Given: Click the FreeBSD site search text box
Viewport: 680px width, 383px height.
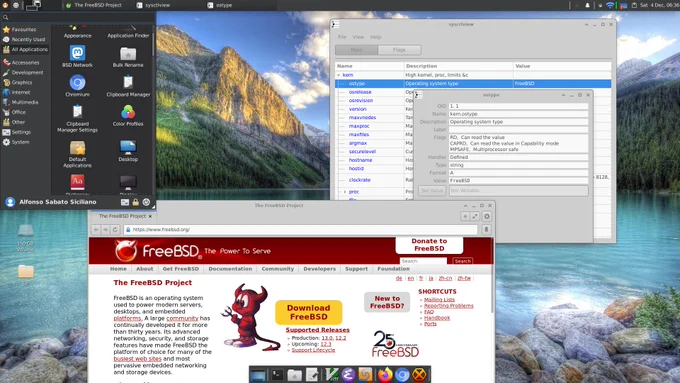Looking at the screenshot, I should tap(423, 261).
